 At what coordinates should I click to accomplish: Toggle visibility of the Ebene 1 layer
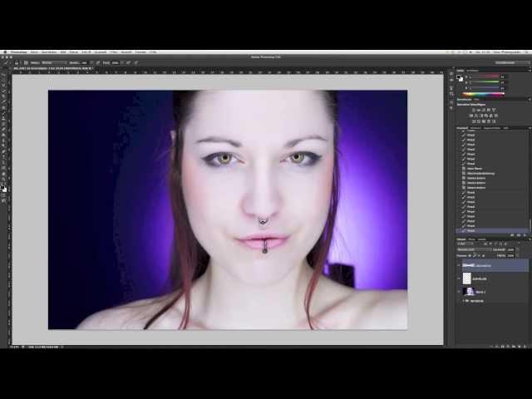click(459, 292)
